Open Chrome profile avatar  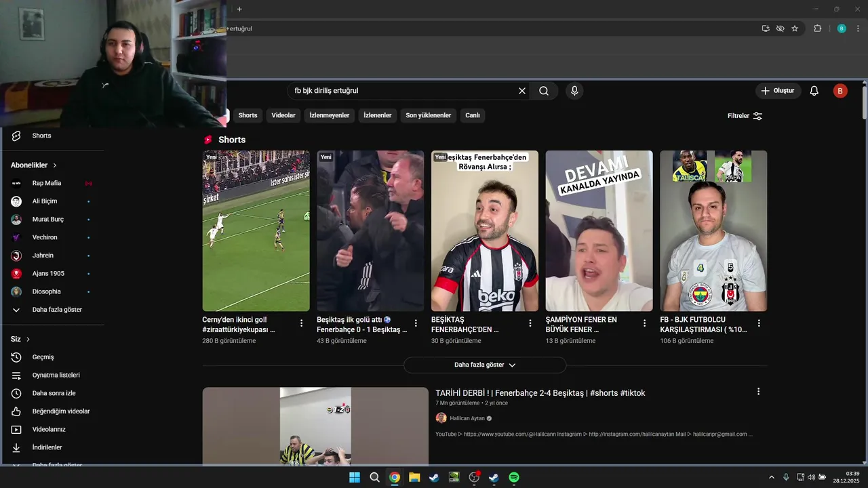point(842,28)
